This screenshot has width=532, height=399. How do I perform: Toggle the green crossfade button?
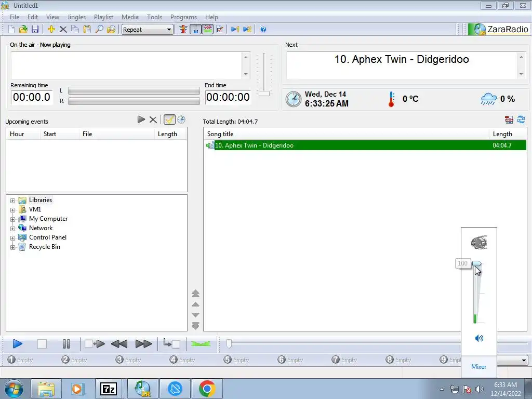pos(201,344)
